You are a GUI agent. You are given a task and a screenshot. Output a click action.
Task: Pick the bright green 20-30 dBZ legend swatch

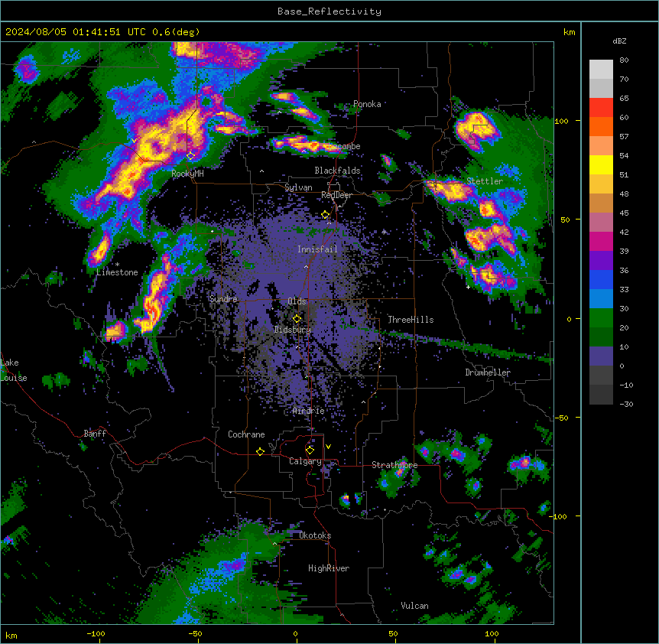click(x=601, y=318)
